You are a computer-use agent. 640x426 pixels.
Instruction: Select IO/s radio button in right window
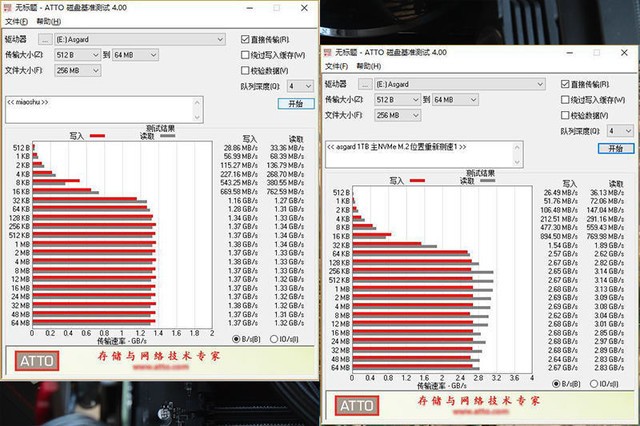(x=594, y=384)
